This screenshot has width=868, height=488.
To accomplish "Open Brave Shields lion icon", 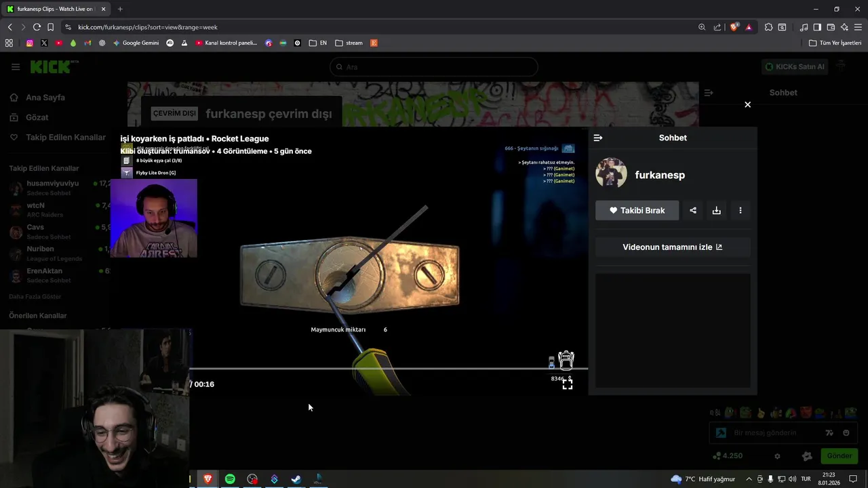I will (x=734, y=27).
